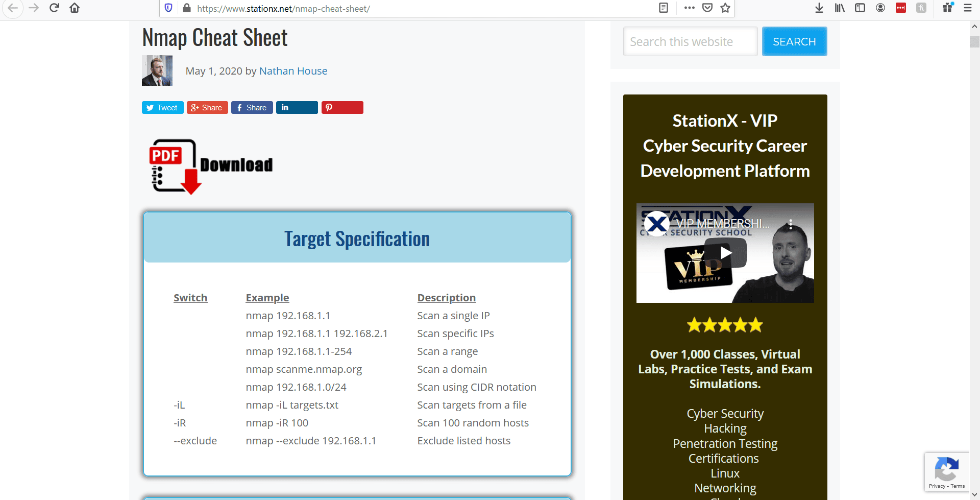Screen dimensions: 980x500
Task: Click the scrollbar down arrow
Action: click(975, 495)
